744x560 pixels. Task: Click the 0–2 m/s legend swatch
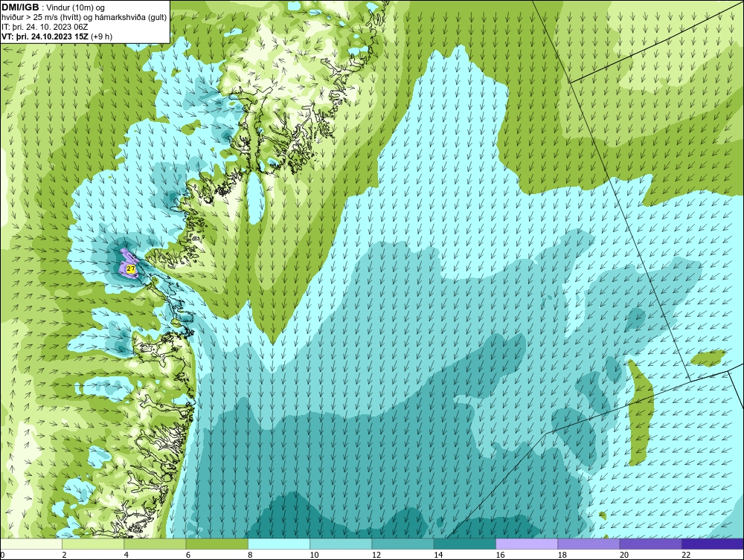(31, 544)
